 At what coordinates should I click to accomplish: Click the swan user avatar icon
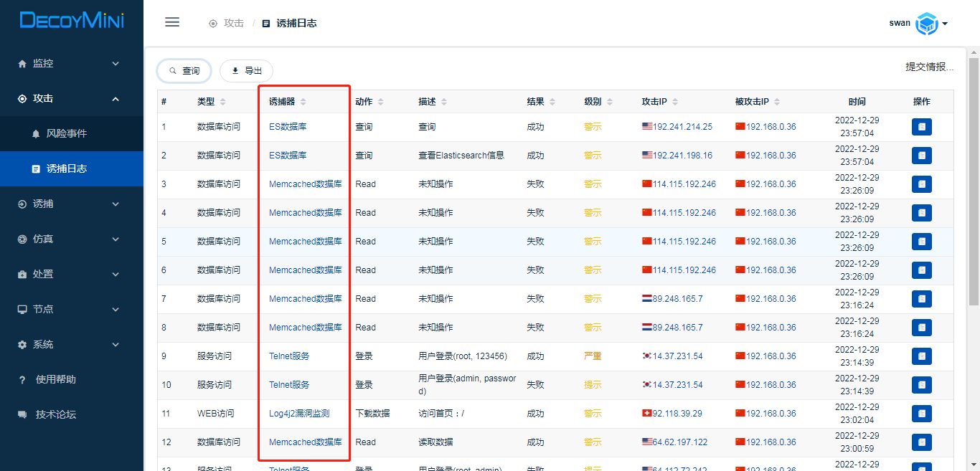(x=927, y=24)
